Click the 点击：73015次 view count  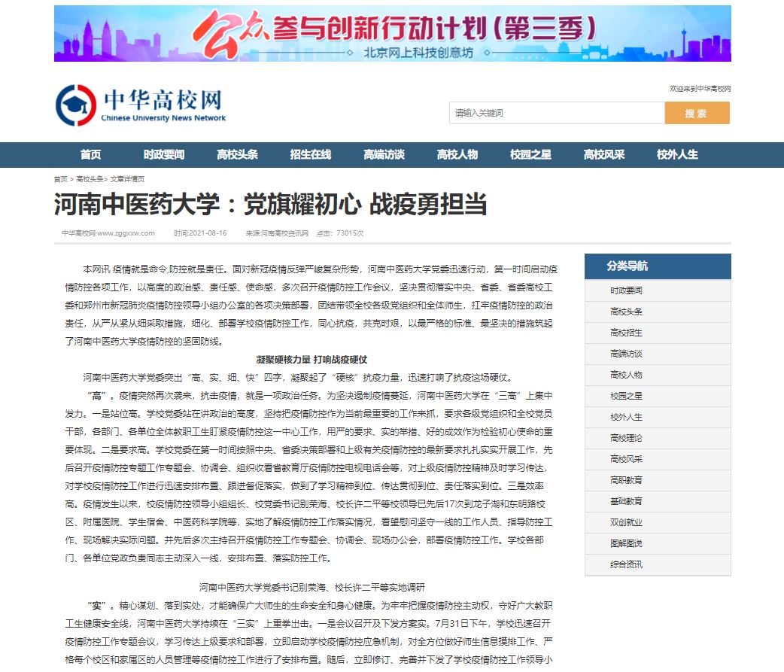click(340, 233)
